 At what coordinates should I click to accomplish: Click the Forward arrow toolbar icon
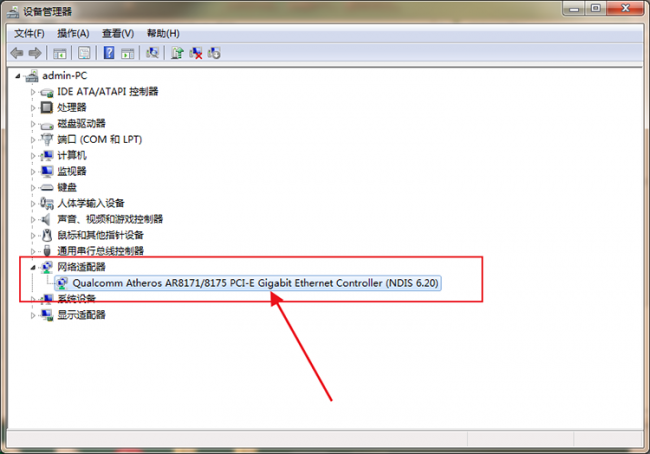(x=35, y=53)
